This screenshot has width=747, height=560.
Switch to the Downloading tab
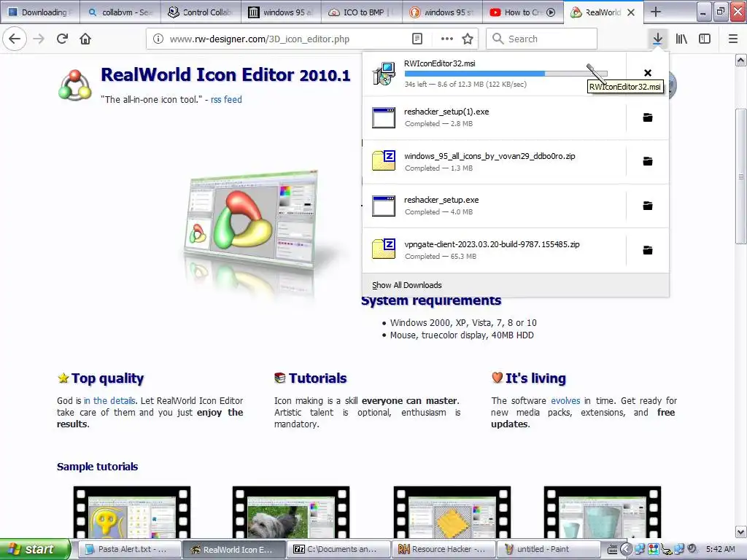coord(40,12)
